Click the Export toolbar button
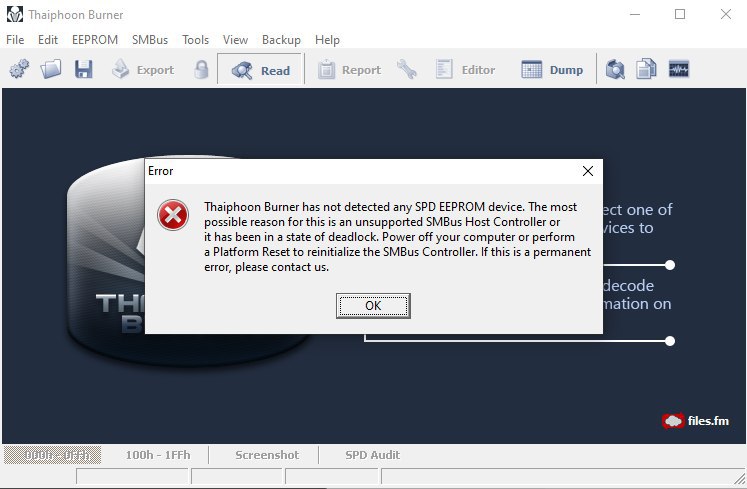This screenshot has height=489, width=747. coord(143,70)
